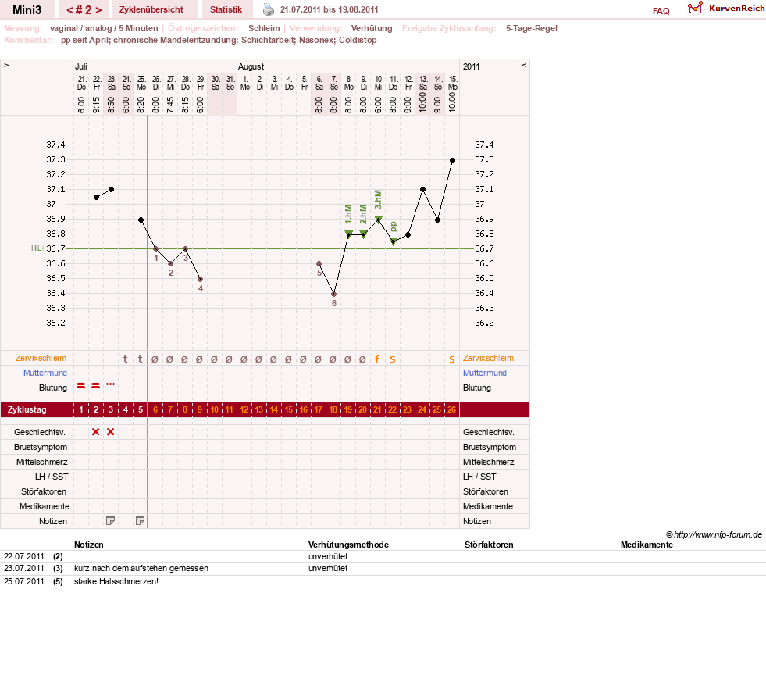Click the mucus 'S' symbol on day 26

pyautogui.click(x=452, y=360)
